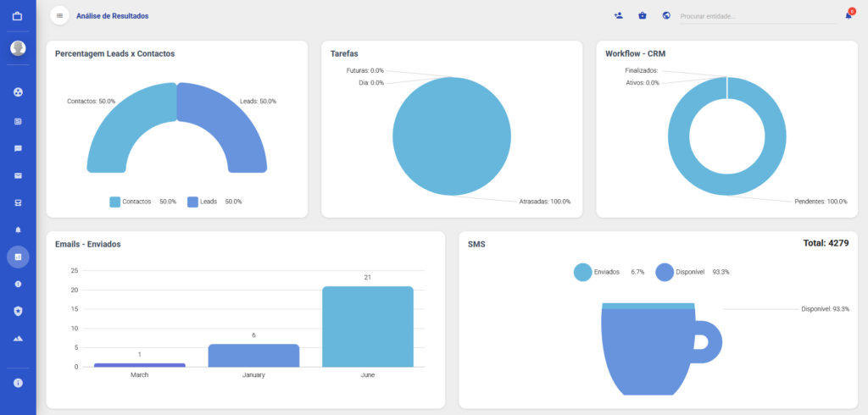Toggle the Enviados legend circle in SMS
This screenshot has width=868, height=415.
coord(582,272)
